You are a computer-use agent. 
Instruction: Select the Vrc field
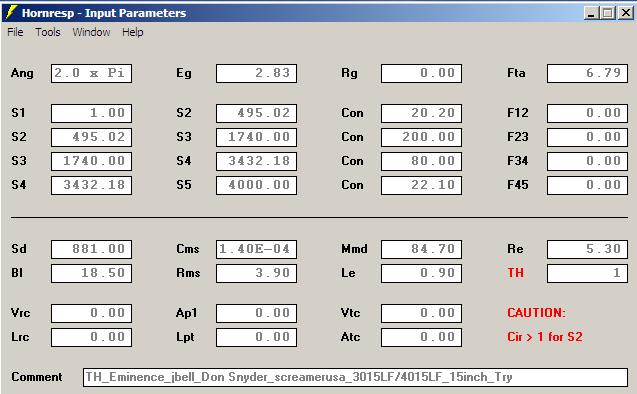(91, 313)
